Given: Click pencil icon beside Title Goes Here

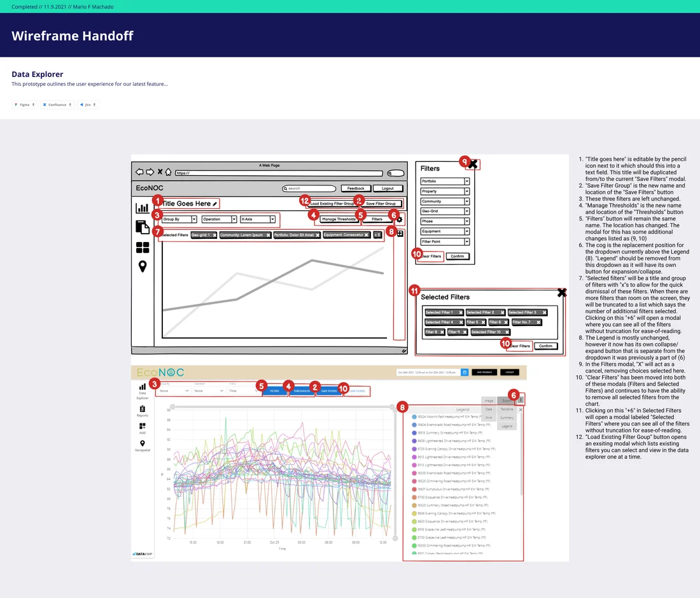Looking at the screenshot, I should pos(214,204).
